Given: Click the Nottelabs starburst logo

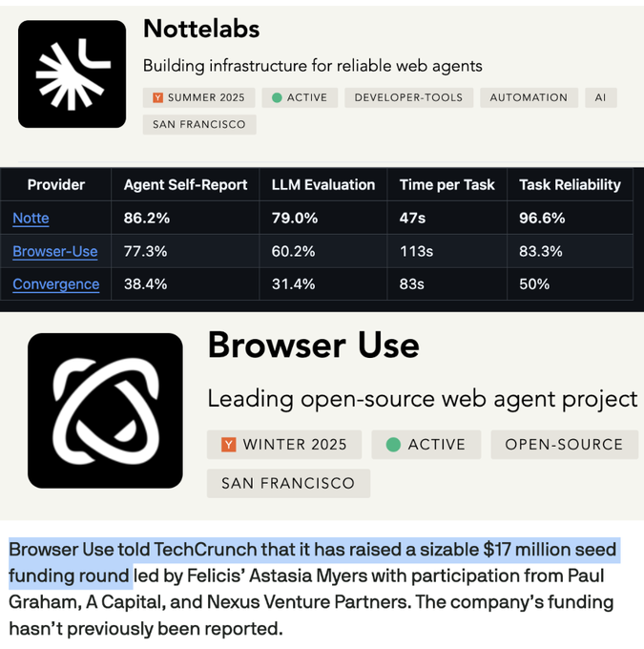Looking at the screenshot, I should pyautogui.click(x=73, y=73).
